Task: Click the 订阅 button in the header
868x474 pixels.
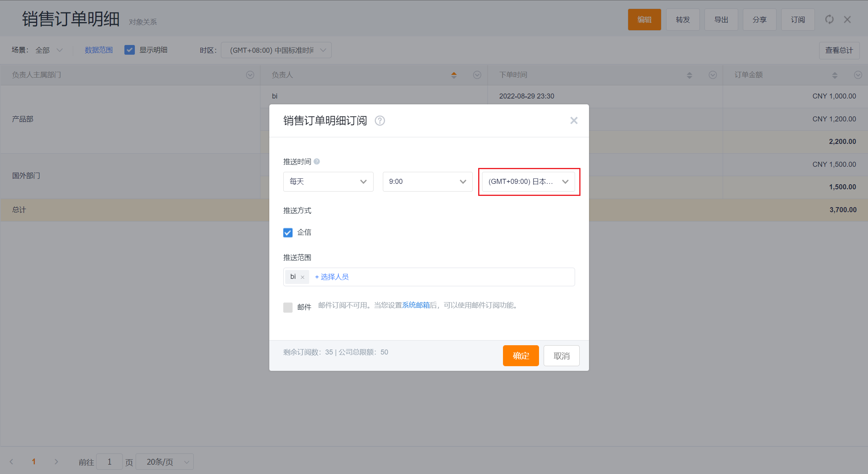Action: (797, 19)
